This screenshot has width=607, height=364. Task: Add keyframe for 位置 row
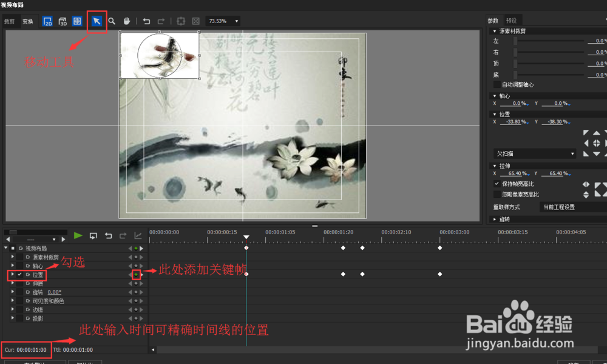[136, 275]
